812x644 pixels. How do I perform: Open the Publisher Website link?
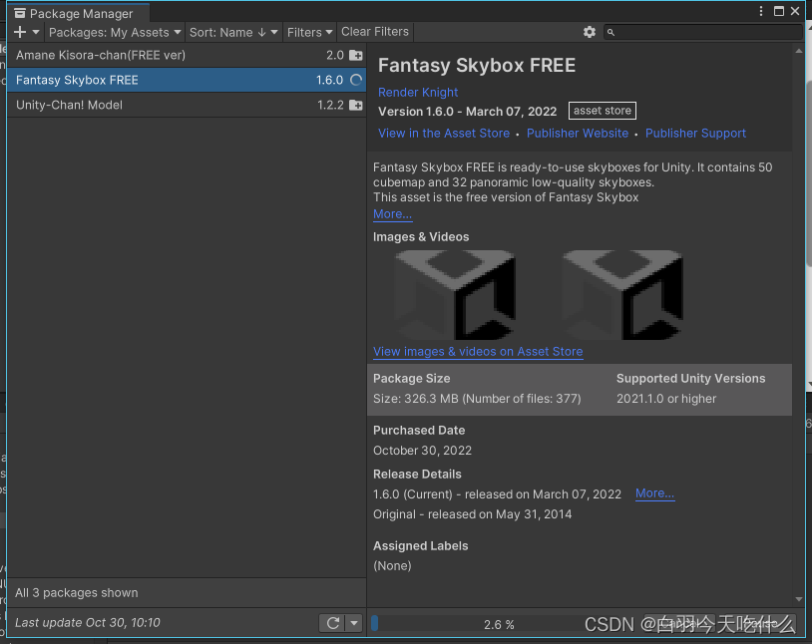point(578,133)
